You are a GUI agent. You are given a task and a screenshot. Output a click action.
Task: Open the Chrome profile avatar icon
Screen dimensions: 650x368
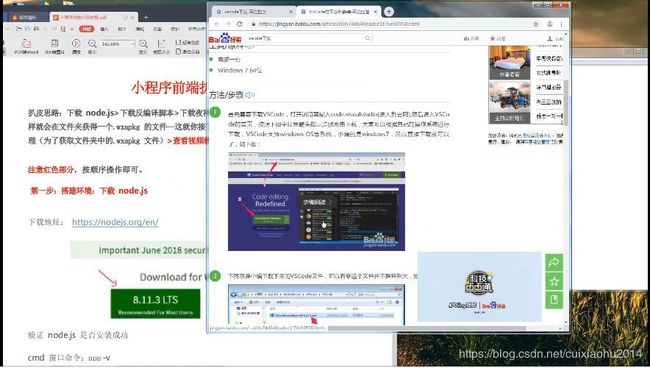550,24
